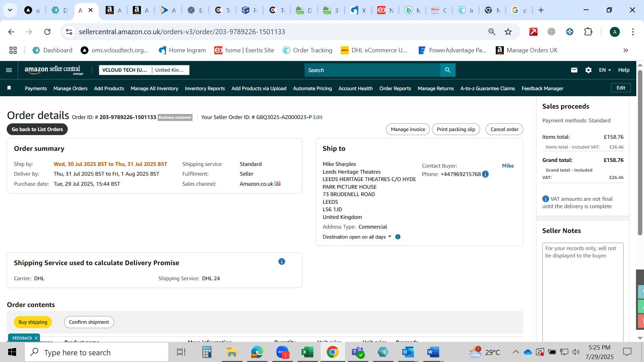
Task: Click Edit button in navigation bar
Action: [621, 88]
